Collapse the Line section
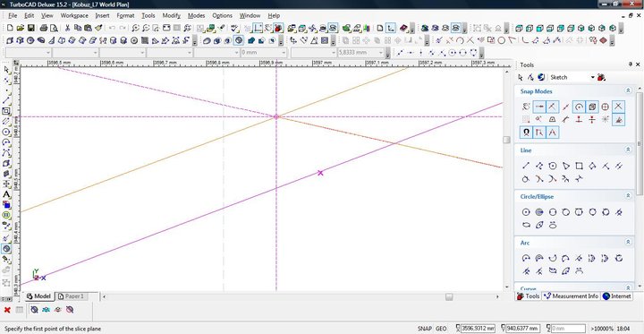This screenshot has width=644, height=334. click(628, 150)
